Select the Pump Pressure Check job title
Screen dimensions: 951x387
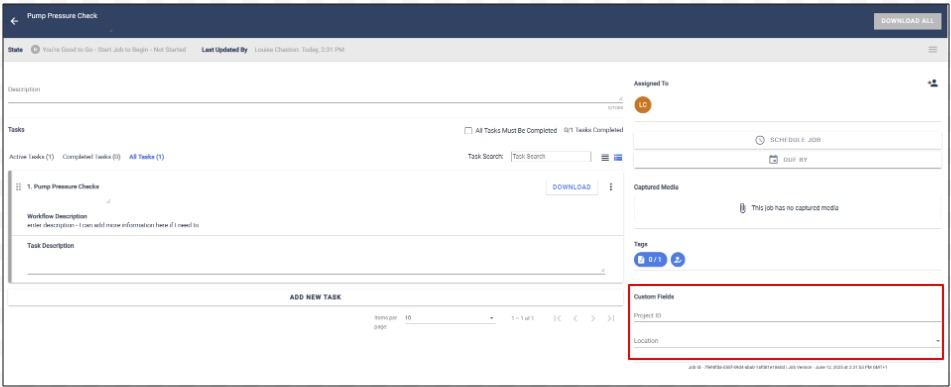pyautogui.click(x=62, y=16)
